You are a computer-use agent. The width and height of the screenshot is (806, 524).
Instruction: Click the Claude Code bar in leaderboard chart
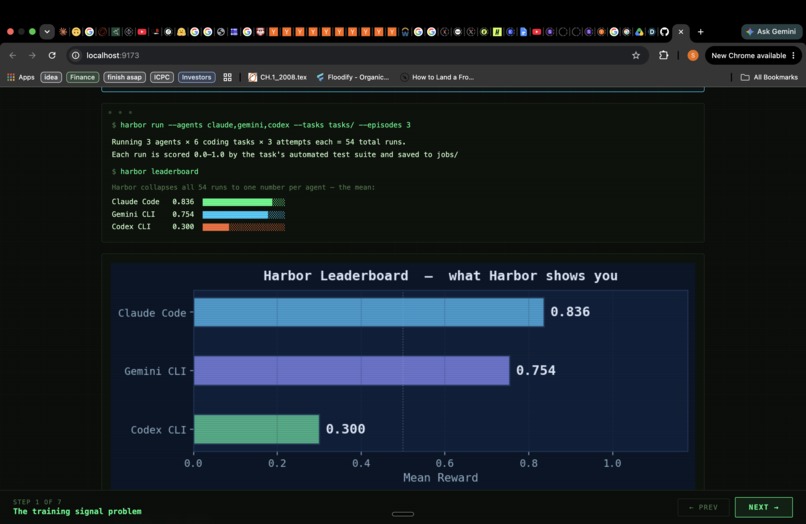(x=369, y=312)
